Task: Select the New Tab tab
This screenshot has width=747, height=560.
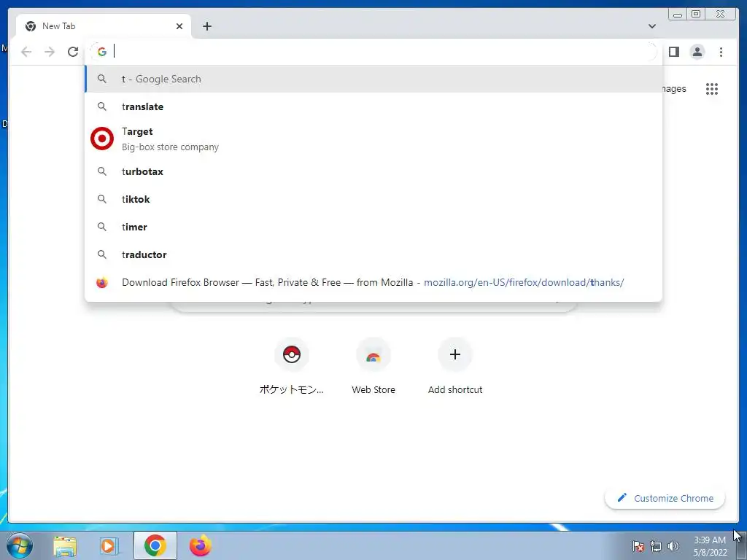Action: coord(104,26)
